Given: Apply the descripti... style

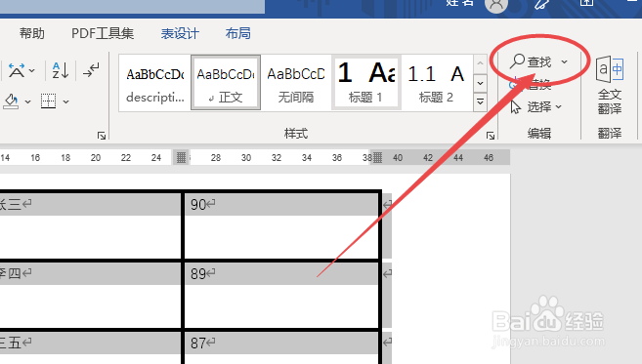Looking at the screenshot, I should click(x=155, y=83).
